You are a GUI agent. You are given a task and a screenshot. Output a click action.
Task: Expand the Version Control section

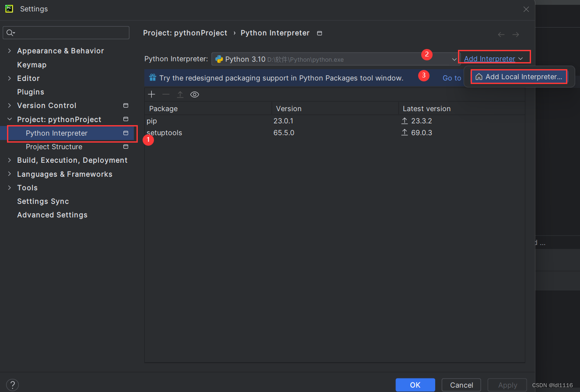pos(9,105)
